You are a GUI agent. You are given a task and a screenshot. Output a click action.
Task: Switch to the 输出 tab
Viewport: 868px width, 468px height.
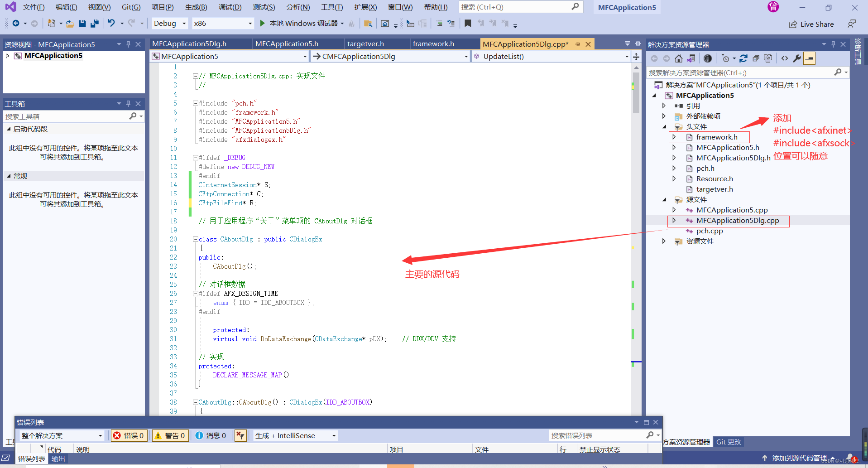pos(58,458)
